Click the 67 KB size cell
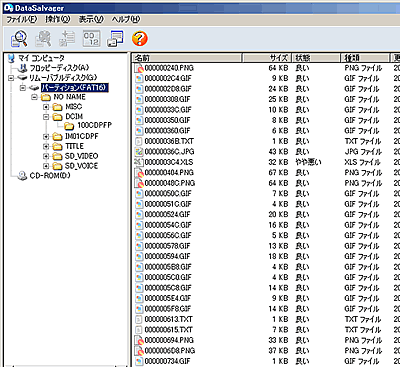Image resolution: width=400 pixels, height=367 pixels. [278, 173]
